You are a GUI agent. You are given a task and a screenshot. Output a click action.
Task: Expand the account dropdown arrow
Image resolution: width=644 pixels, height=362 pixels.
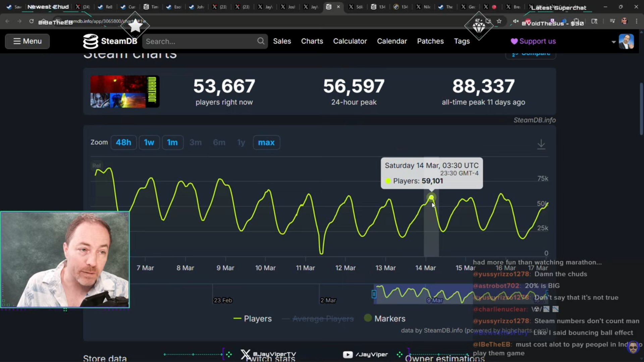613,42
